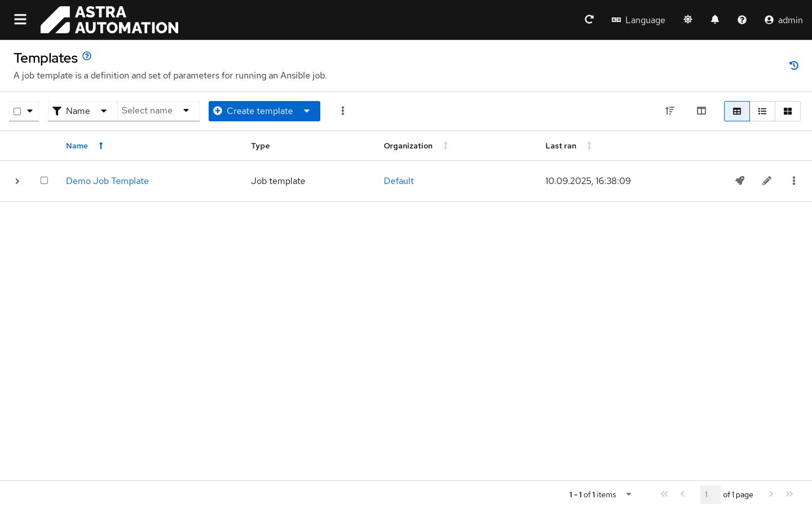Open the manage columns icon
This screenshot has height=508, width=812.
[x=701, y=111]
